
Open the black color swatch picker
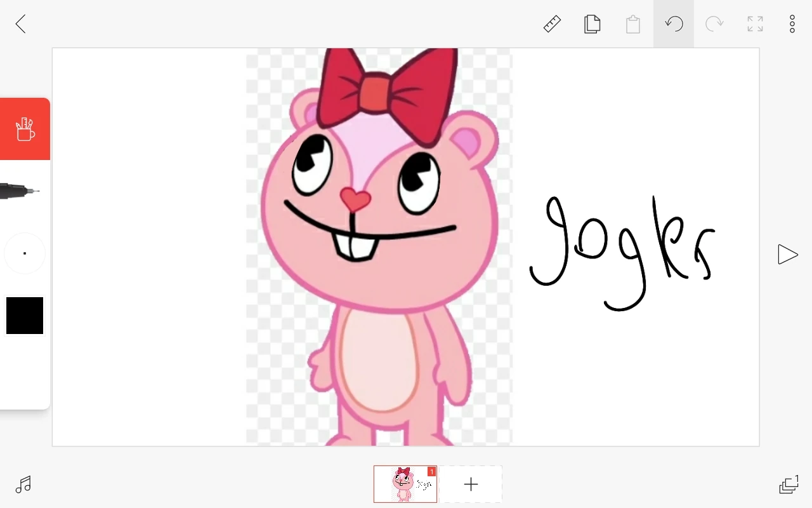(25, 316)
